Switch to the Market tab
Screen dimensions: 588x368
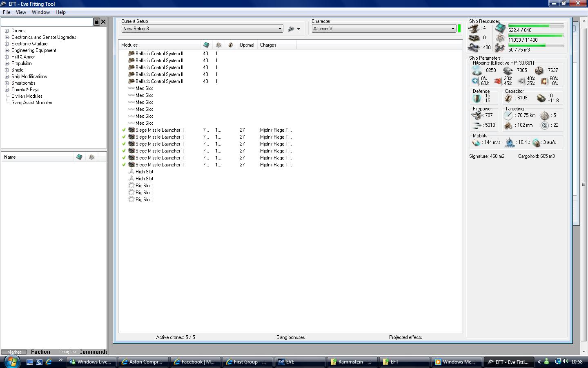point(14,352)
